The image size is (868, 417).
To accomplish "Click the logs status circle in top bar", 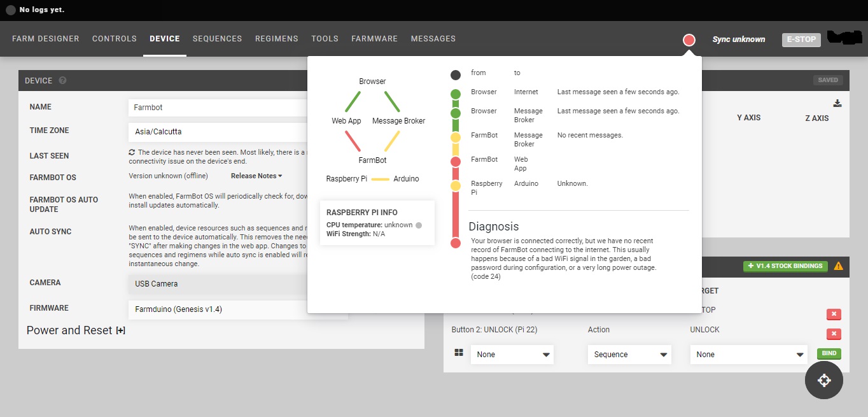I will point(10,10).
